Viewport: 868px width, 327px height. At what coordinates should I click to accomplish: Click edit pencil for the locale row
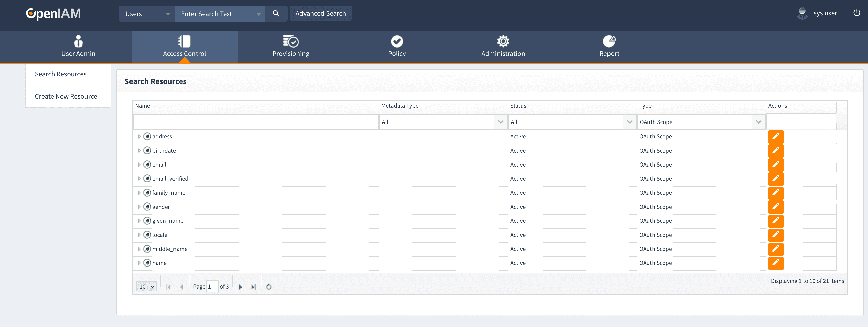(x=775, y=235)
